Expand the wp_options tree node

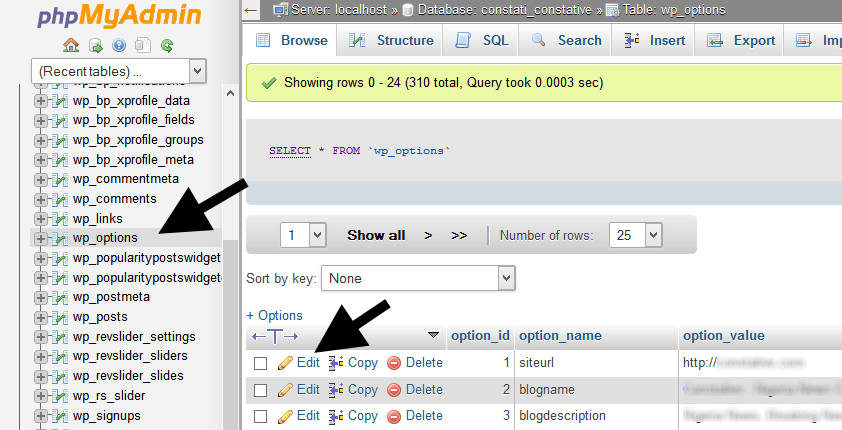(x=40, y=238)
